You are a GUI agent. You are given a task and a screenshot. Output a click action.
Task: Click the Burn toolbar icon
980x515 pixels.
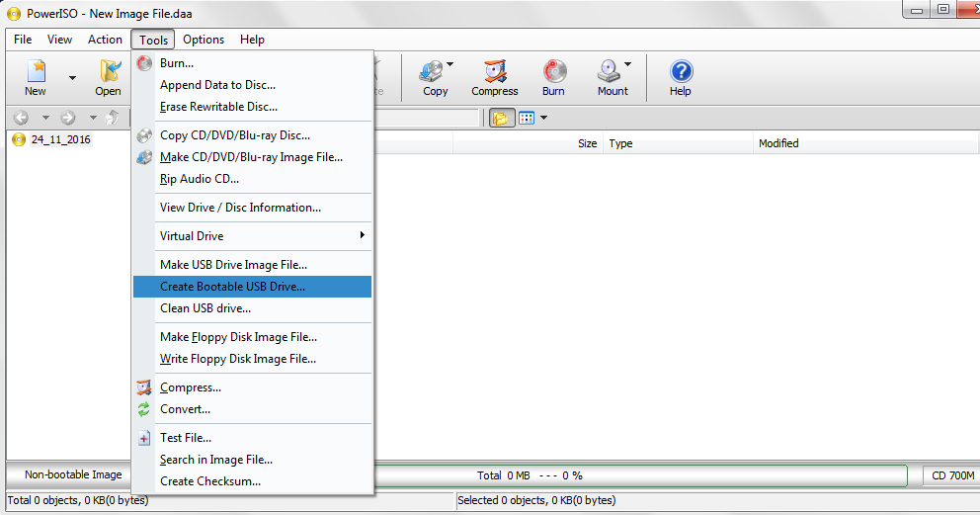[x=554, y=71]
